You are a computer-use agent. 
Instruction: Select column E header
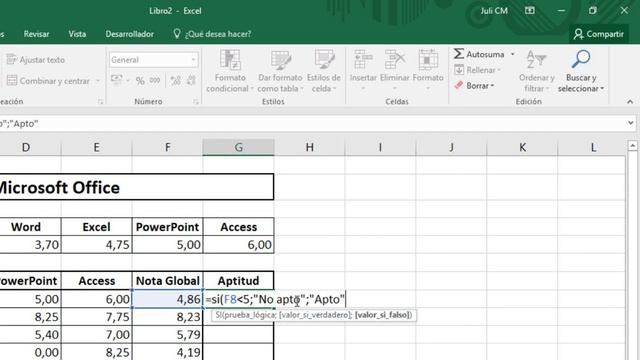(x=96, y=147)
